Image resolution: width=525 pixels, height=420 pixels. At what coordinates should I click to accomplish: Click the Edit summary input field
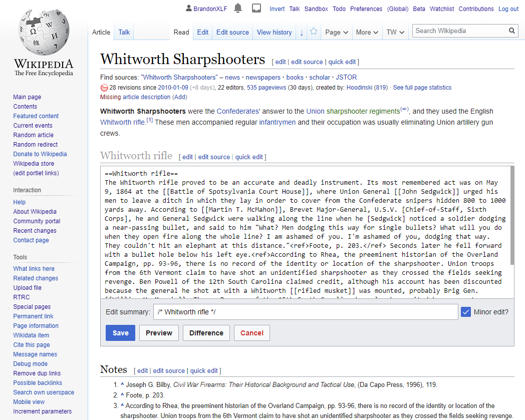[306, 312]
